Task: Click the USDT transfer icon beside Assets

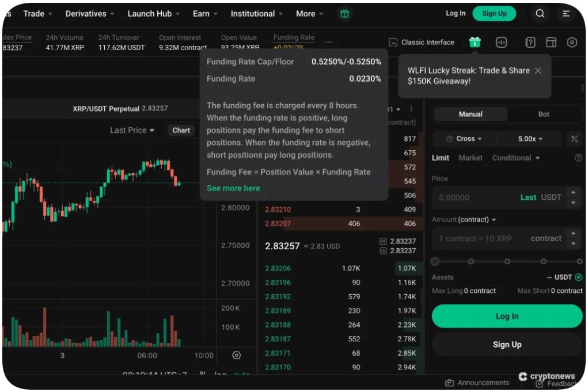Action: [x=579, y=277]
